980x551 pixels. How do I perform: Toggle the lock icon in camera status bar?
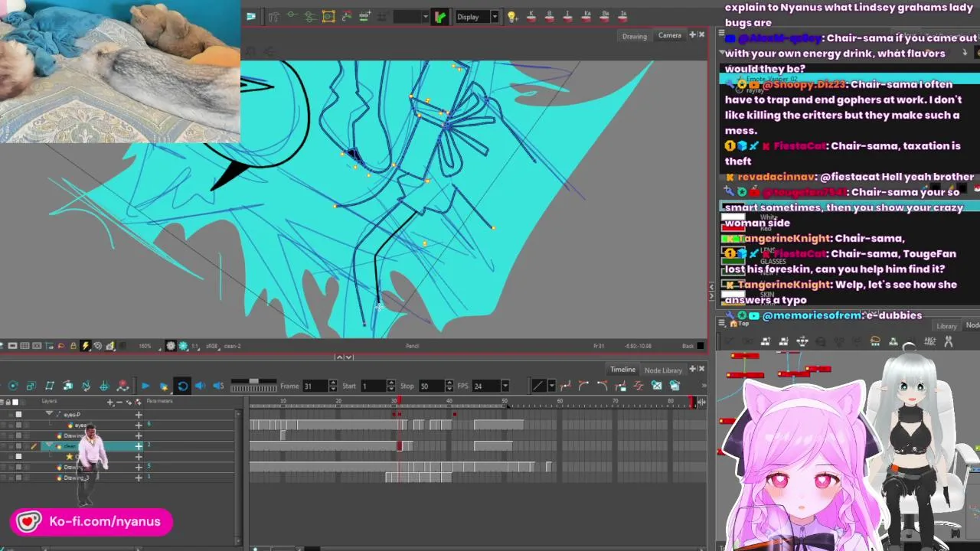point(73,346)
